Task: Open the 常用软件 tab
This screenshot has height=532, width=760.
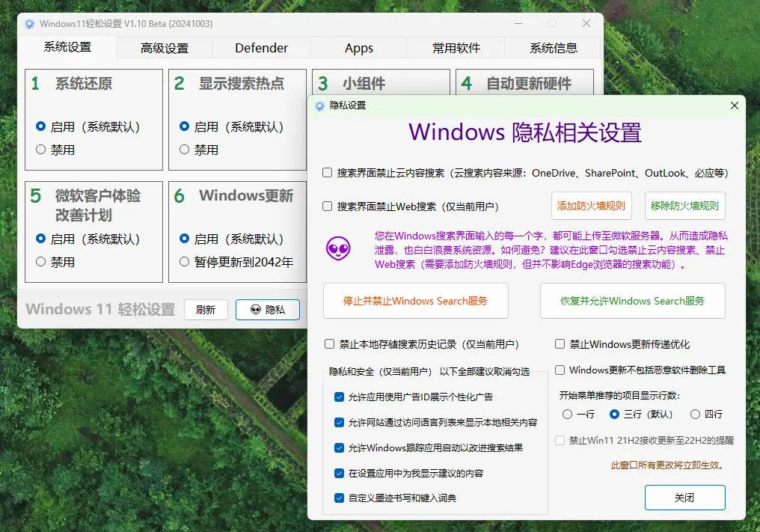Action: pyautogui.click(x=456, y=47)
